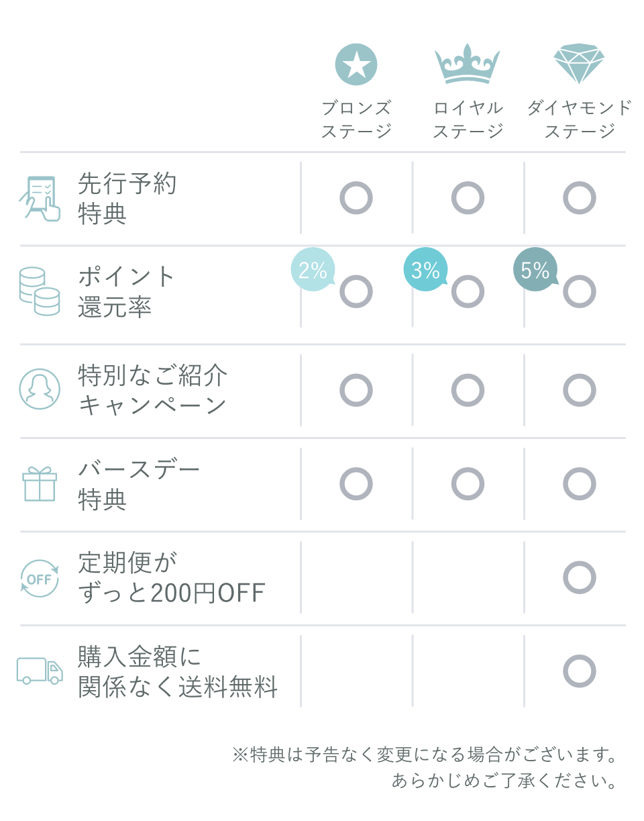The image size is (644, 821).
Task: Select Royal circle in バースデー特典 row
Action: point(468,484)
